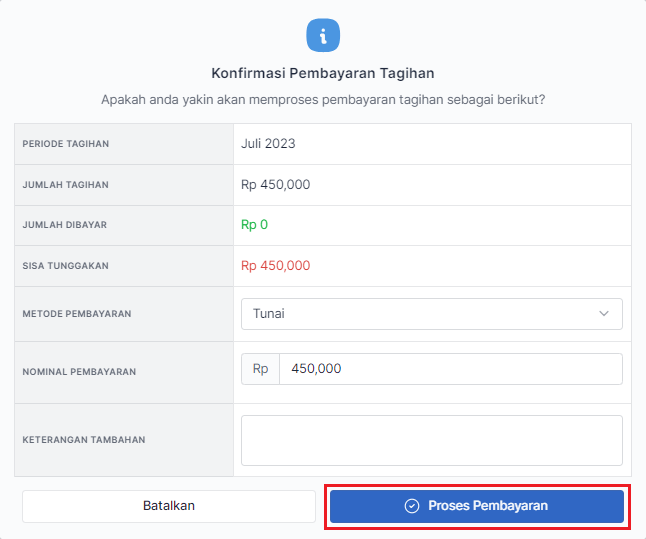The width and height of the screenshot is (646, 539).
Task: Click the Proses Pembayaran button
Action: [x=477, y=506]
